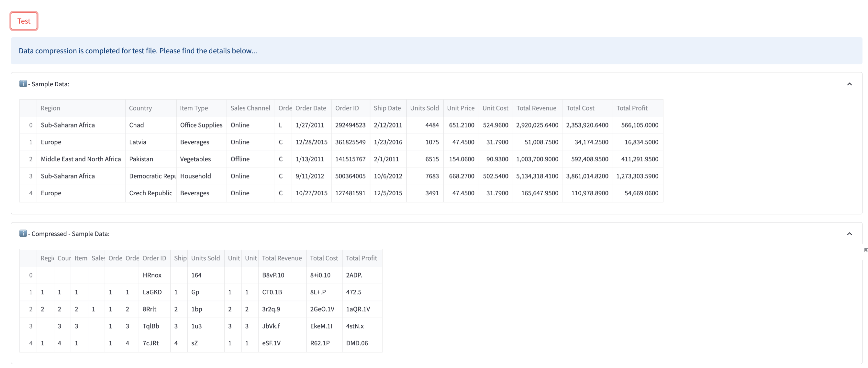
Task: Click the Total Cost header in compressed table
Action: coord(324,258)
